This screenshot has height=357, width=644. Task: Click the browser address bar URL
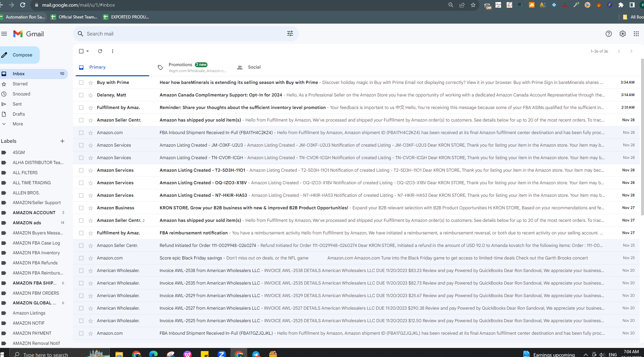click(x=78, y=5)
